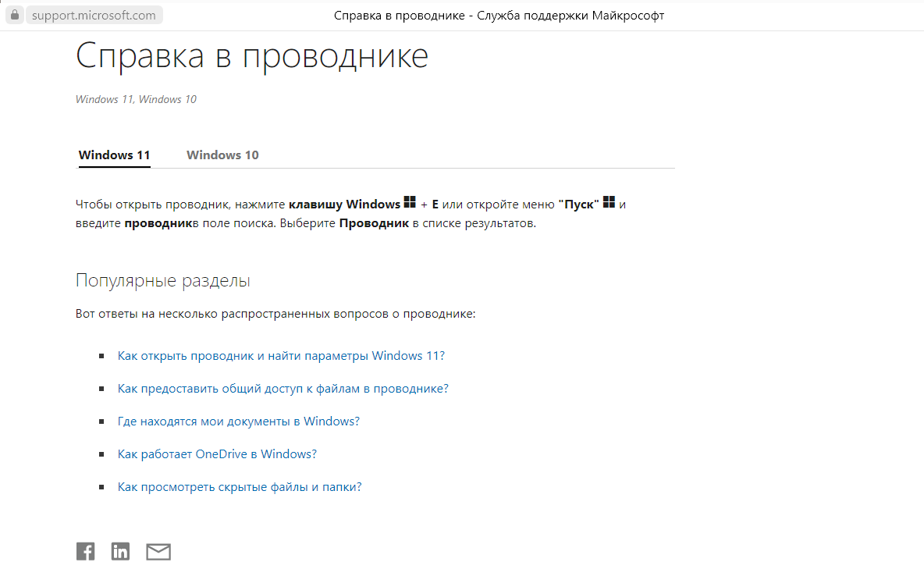924x562 pixels.
Task: Click the LinkedIn share icon
Action: tap(120, 551)
